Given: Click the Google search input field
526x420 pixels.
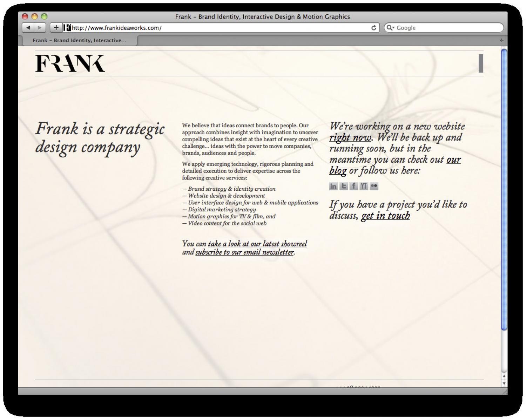Looking at the screenshot, I should point(447,28).
